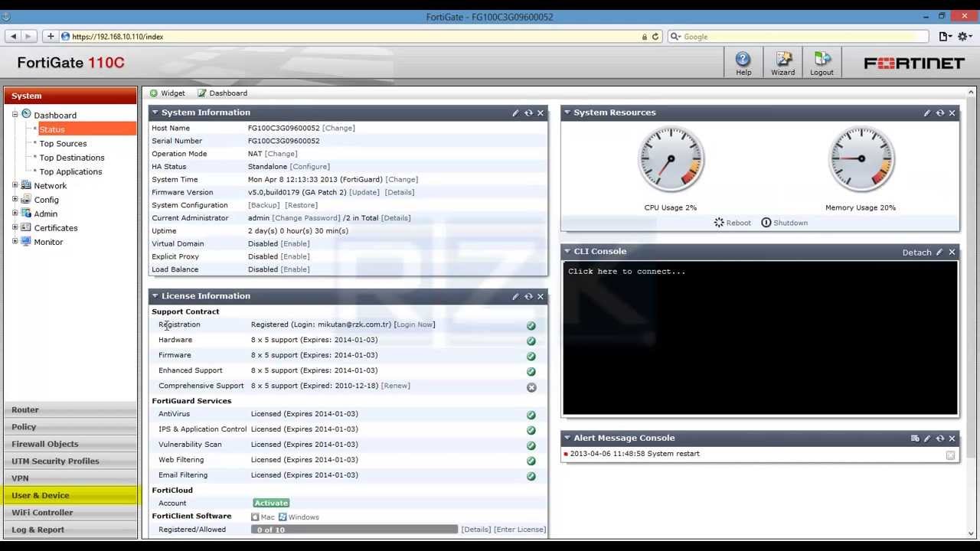Select Top Sources in the tree

coord(63,144)
